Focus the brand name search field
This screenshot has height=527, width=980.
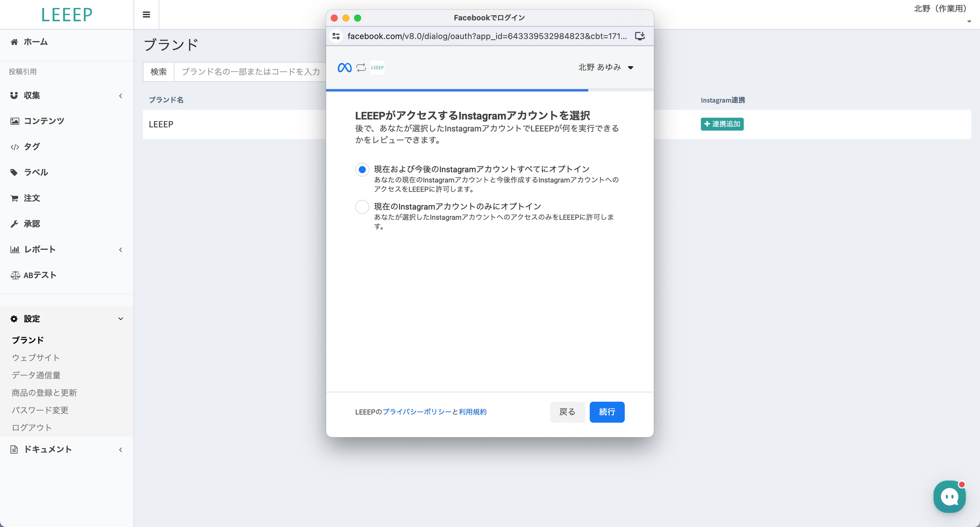point(250,72)
